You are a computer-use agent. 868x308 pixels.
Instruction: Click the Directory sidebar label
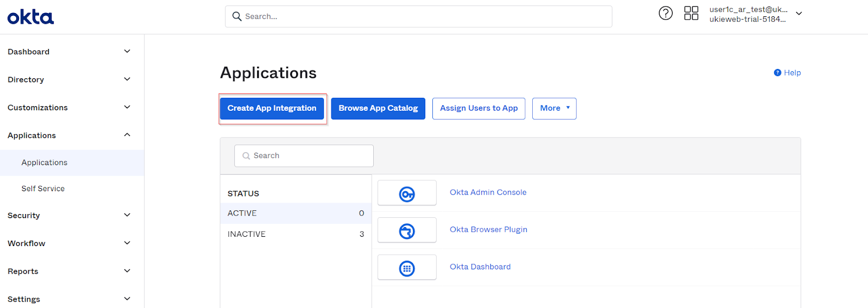coord(25,80)
